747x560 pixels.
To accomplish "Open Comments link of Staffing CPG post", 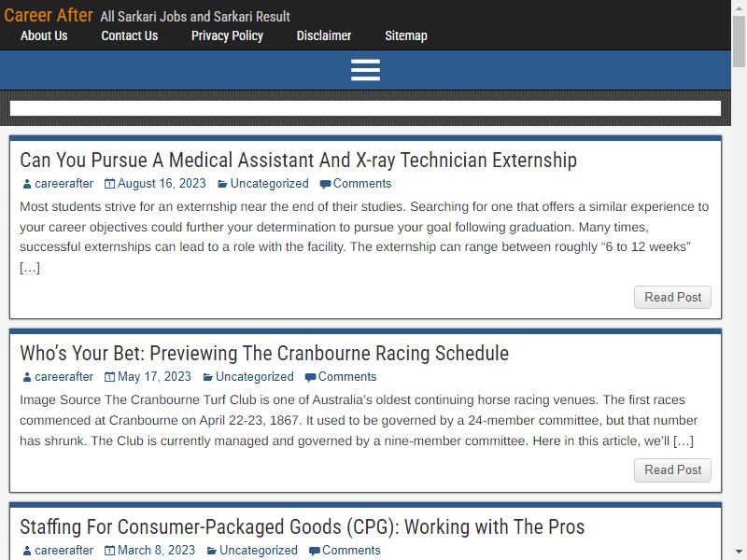I will point(351,550).
